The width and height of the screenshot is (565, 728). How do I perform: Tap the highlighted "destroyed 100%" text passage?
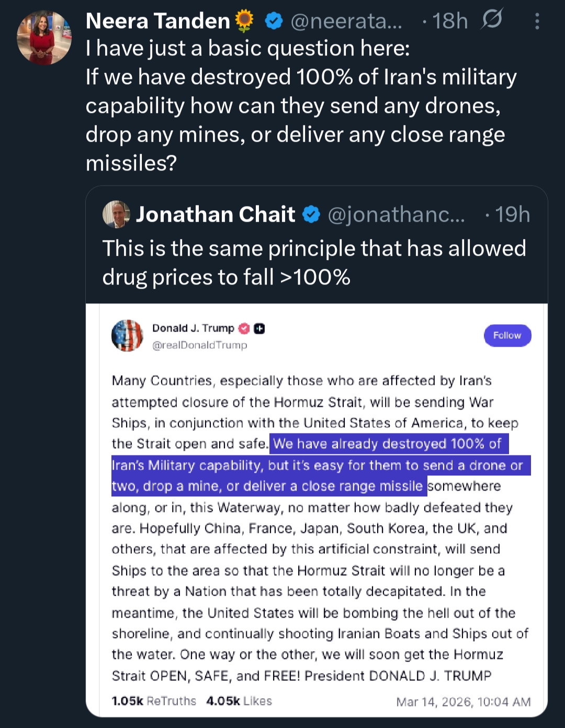pyautogui.click(x=320, y=465)
